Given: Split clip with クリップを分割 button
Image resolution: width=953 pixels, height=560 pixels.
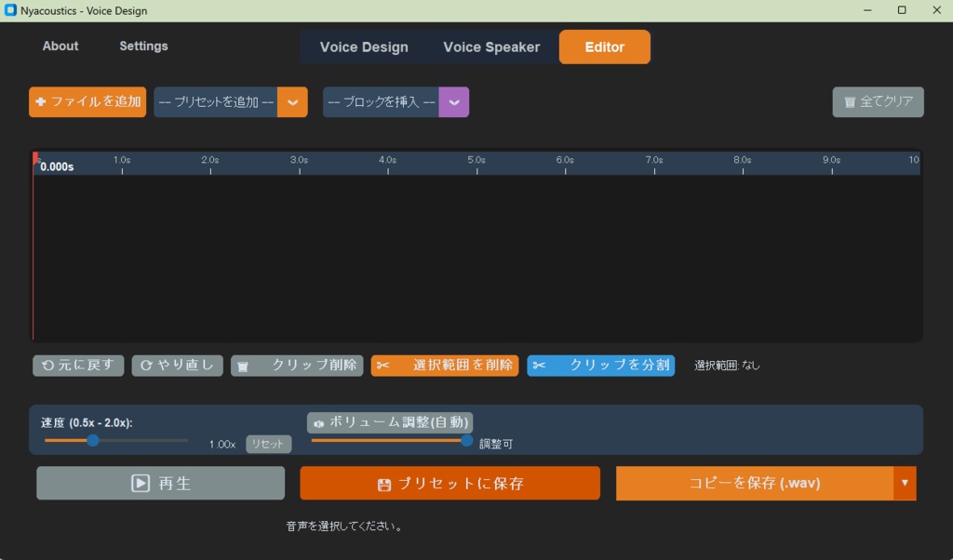Looking at the screenshot, I should point(601,366).
